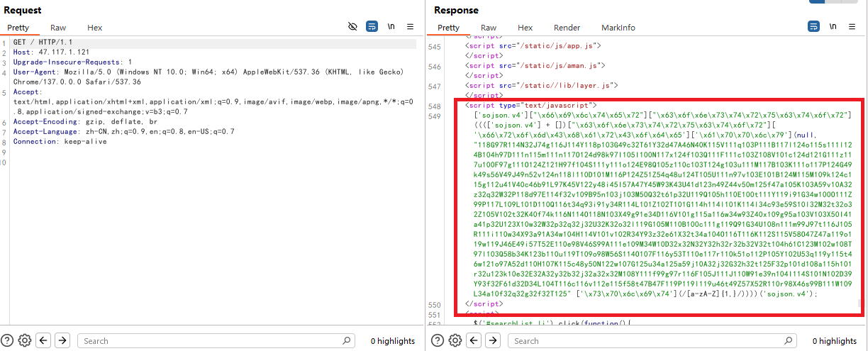Viewport: 868px width, 351px height.
Task: Toggle \n non-printable characters in Response panel
Action: click(834, 26)
